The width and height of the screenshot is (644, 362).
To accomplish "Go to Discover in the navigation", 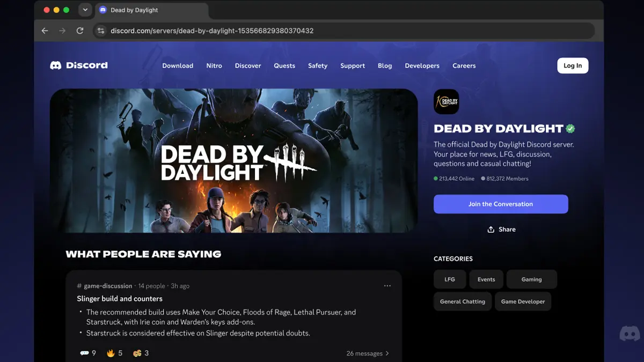I will pos(248,65).
